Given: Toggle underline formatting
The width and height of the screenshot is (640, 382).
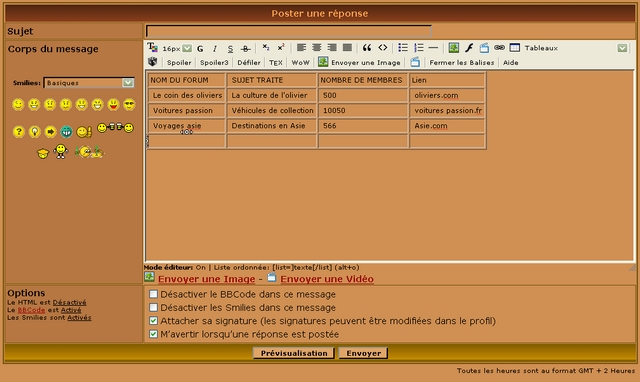Looking at the screenshot, I should pyautogui.click(x=230, y=49).
